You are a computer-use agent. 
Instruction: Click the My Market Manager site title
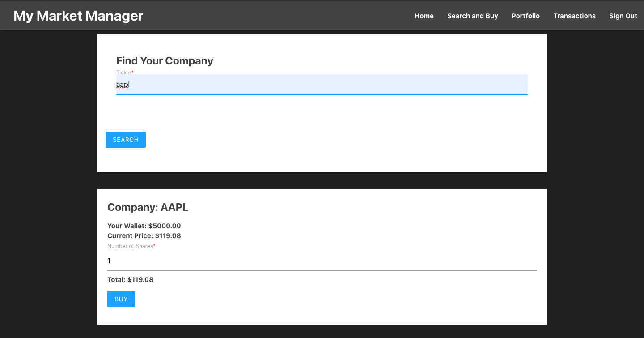click(x=78, y=16)
